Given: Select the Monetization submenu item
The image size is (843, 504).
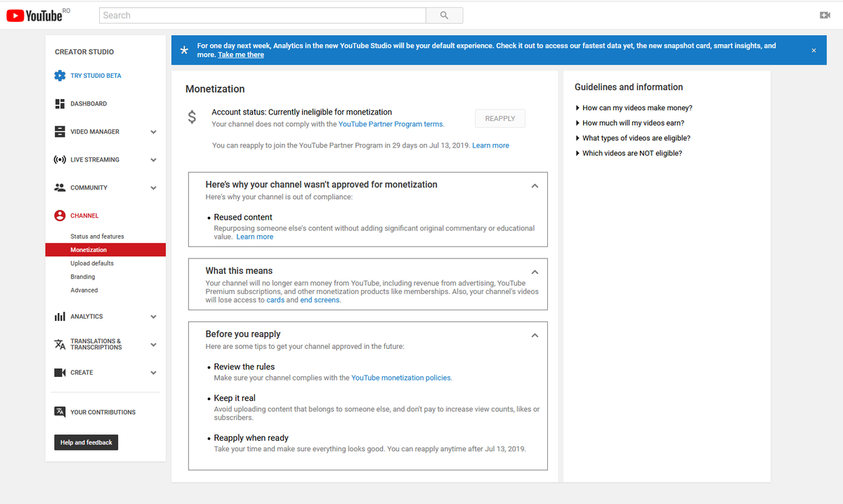Looking at the screenshot, I should click(105, 250).
